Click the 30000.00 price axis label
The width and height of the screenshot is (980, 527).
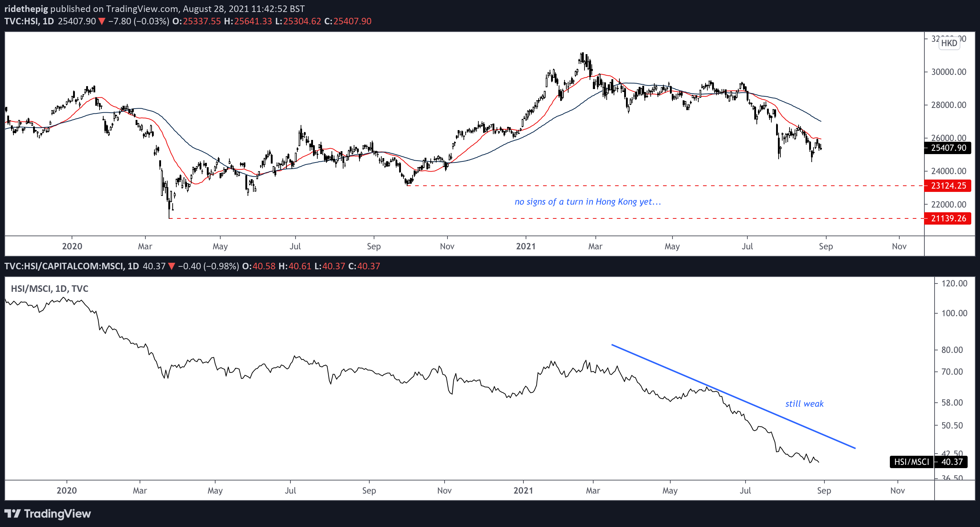point(948,72)
